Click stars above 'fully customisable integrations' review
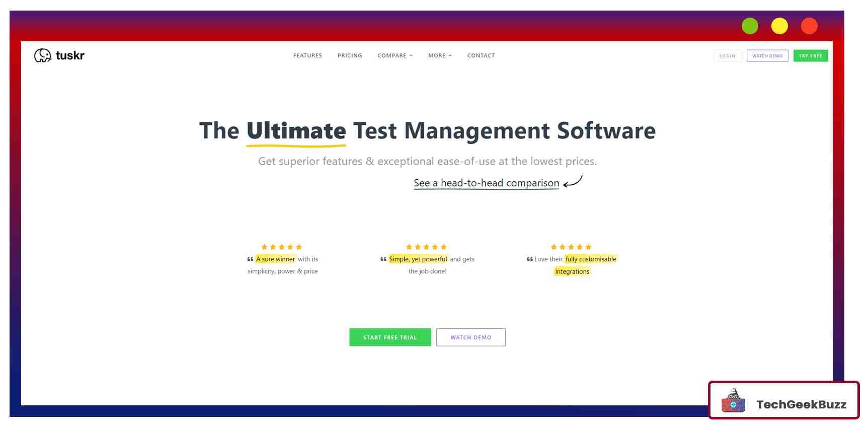Screen dimensions: 868x425 tap(571, 247)
